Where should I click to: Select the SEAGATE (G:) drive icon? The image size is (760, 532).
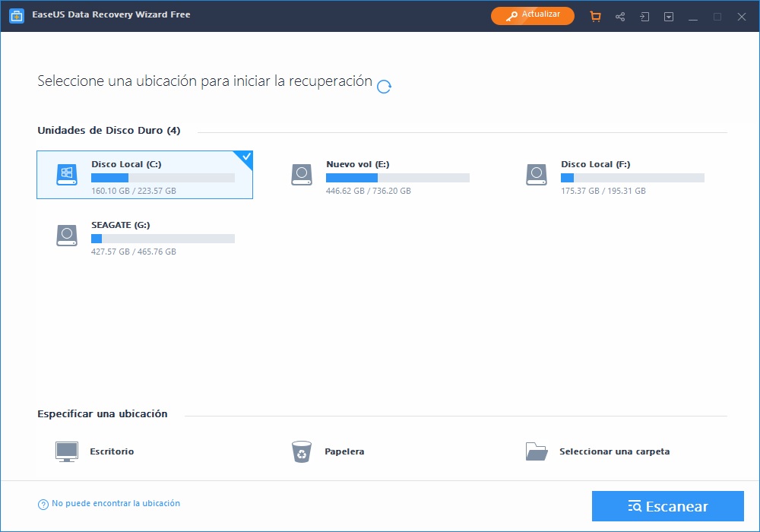coord(67,236)
